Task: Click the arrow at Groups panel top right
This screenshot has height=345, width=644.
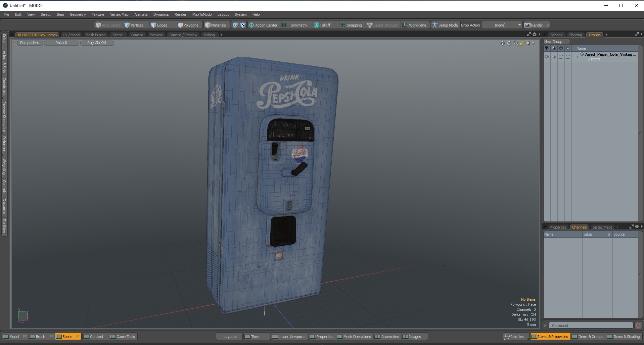Action: [642, 34]
